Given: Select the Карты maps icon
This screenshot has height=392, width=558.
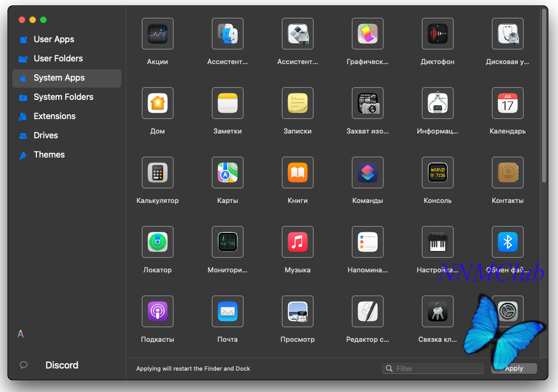Looking at the screenshot, I should coord(227,173).
